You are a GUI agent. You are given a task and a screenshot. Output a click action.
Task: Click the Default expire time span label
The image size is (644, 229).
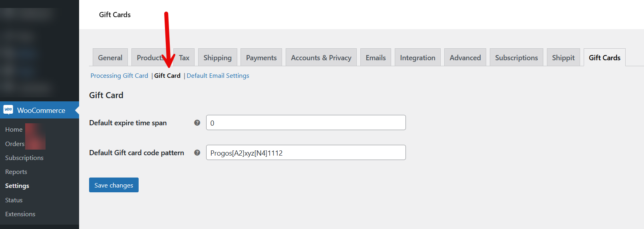128,123
